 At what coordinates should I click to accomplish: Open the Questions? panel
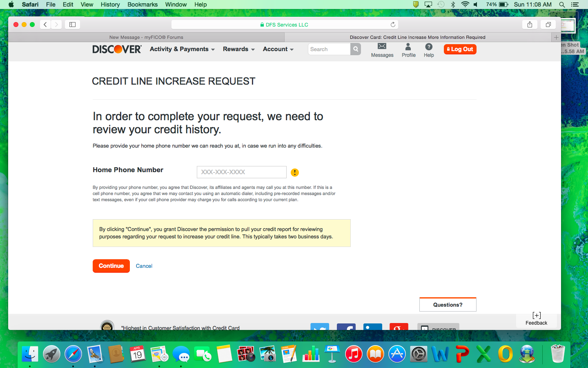tap(448, 305)
